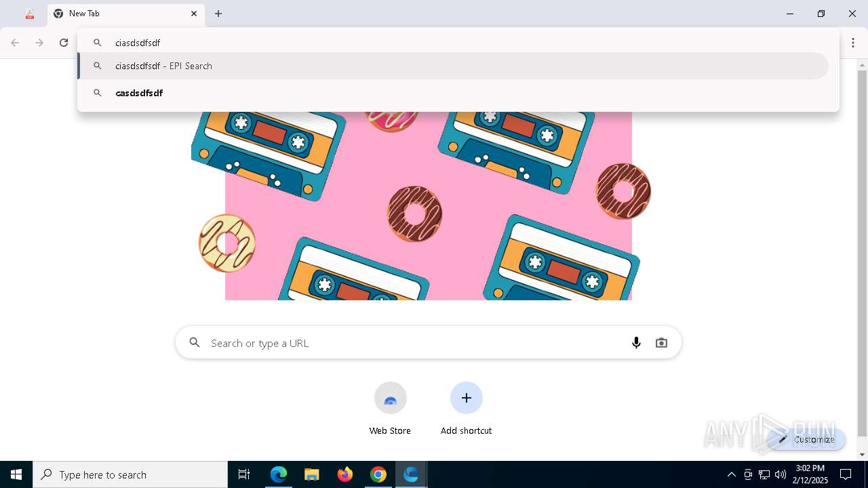Reload the page with the refresh icon
868x488 pixels.
click(x=64, y=43)
